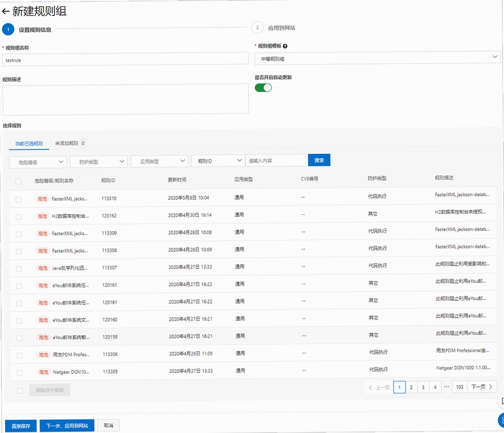Image resolution: width=504 pixels, height=433 pixels.
Task: Click the help icon next to 规则组模板
Action: click(x=285, y=46)
